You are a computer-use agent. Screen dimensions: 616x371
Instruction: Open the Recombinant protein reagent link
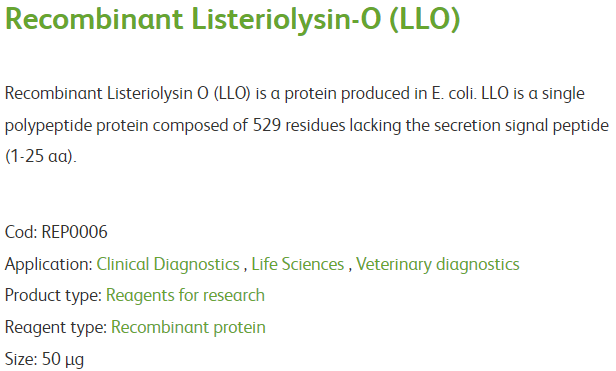pos(188,327)
